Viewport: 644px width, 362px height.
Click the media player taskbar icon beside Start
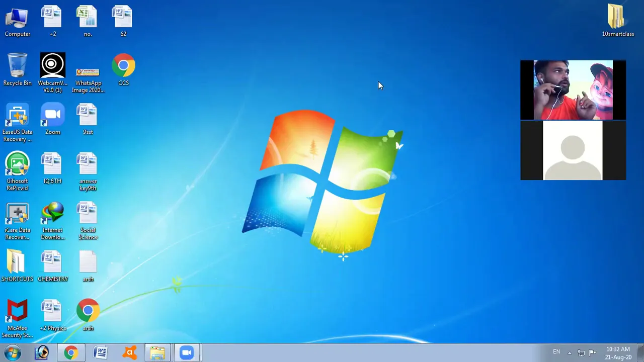coord(42,353)
